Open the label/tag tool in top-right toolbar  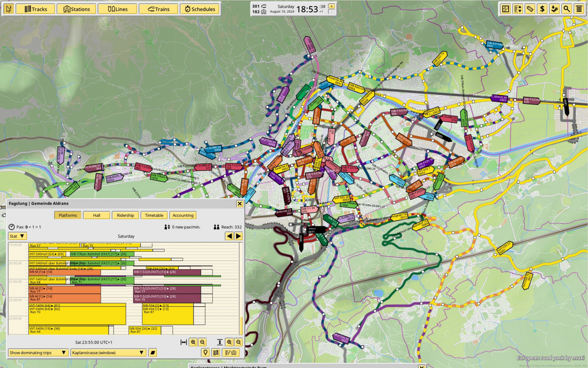point(530,9)
